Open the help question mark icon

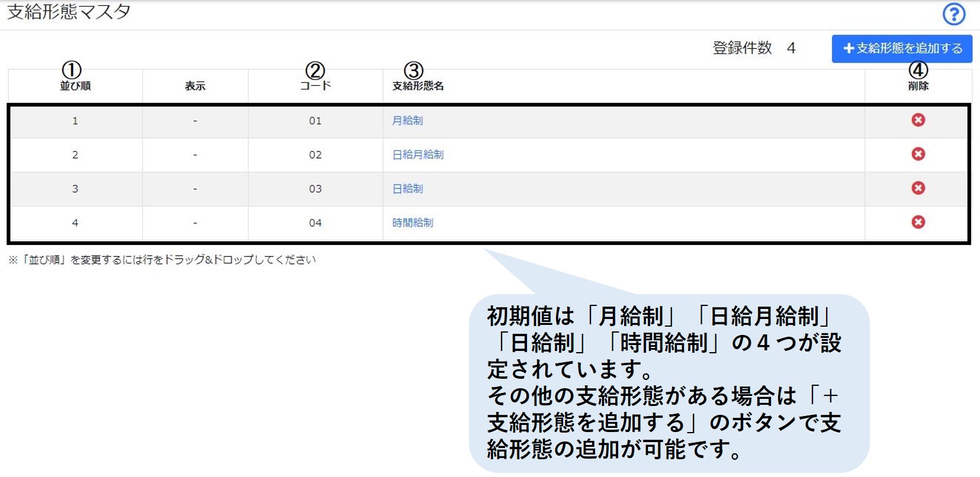point(953,14)
